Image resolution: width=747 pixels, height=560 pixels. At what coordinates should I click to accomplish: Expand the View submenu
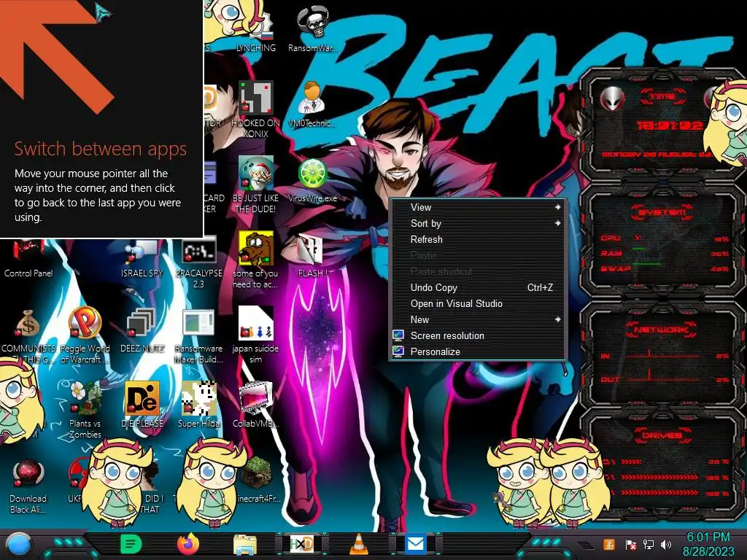click(x=478, y=207)
